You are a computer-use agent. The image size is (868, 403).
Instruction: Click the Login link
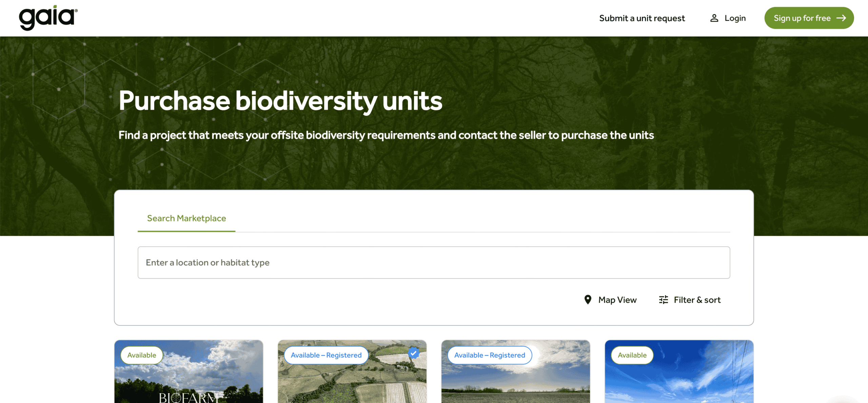[x=735, y=18]
